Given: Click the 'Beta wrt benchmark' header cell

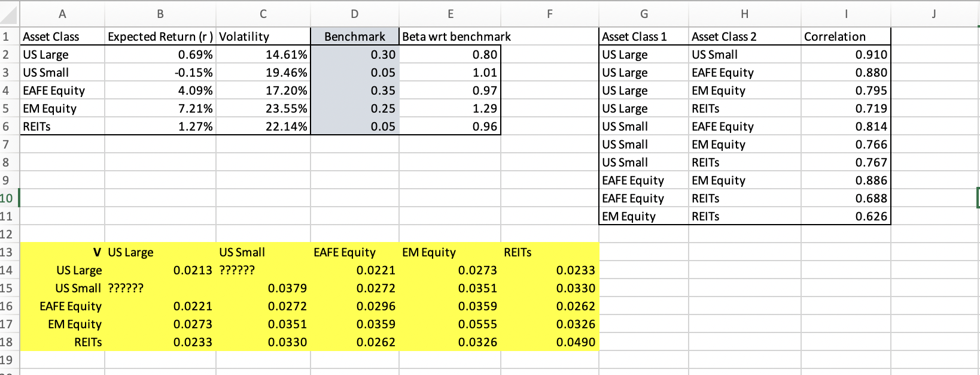Looking at the screenshot, I should click(x=451, y=37).
